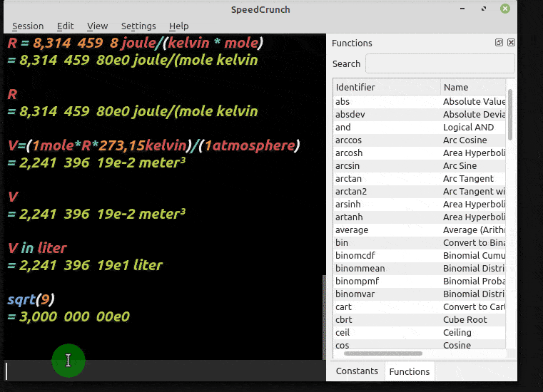
Task: Select the 'cbrt' Cube Root row
Action: (420, 319)
